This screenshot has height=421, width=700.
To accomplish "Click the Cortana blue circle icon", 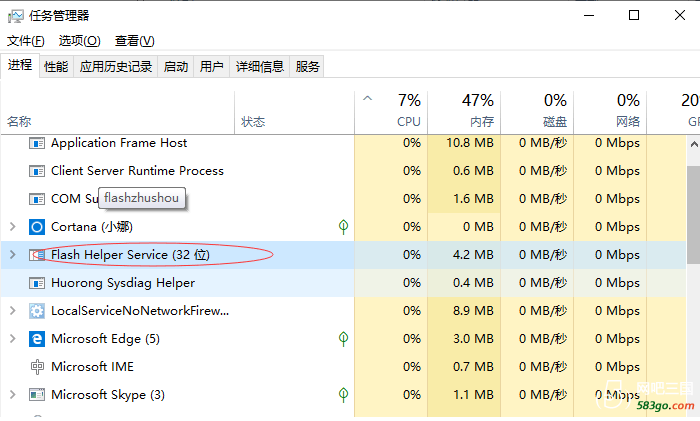I will coord(37,227).
